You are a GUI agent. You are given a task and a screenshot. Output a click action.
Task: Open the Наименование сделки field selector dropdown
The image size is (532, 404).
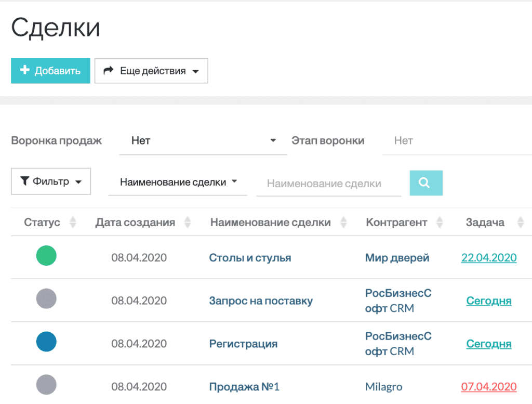click(x=178, y=181)
